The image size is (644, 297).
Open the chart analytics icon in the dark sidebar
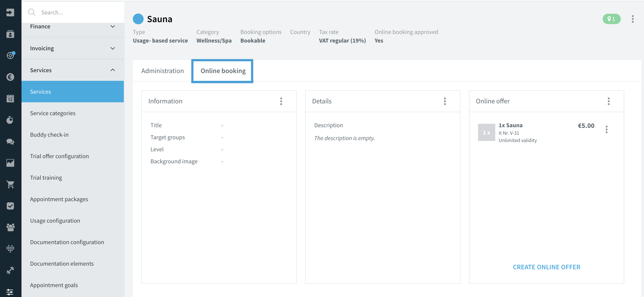coord(10,163)
